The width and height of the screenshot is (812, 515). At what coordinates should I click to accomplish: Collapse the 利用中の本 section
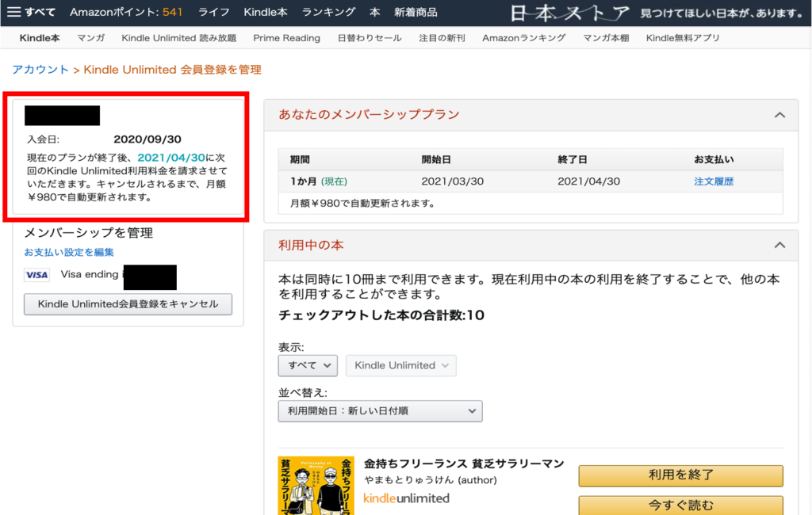tap(779, 246)
